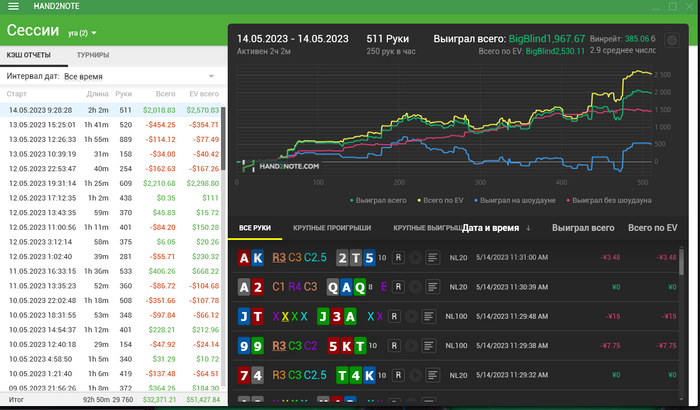Select the КРУПНЫЕ ПРОИГРЫШИ tab
This screenshot has width=700, height=410.
pyautogui.click(x=332, y=228)
